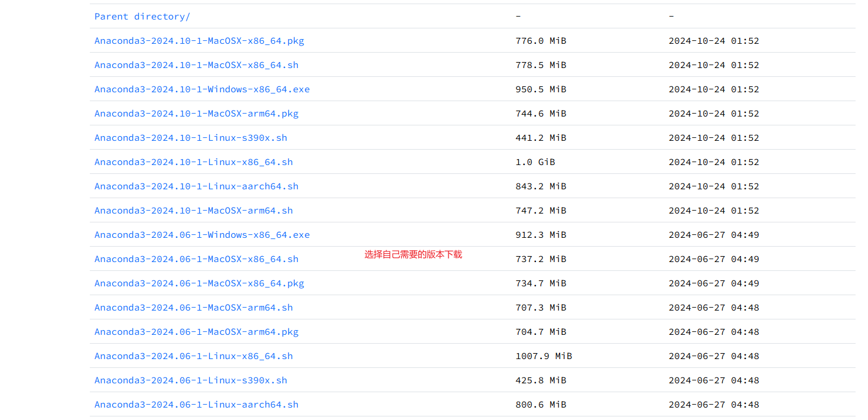Download Anaconda3-2024.10-1-MacOSX-x86_64.pkg
Image resolution: width=868 pixels, height=420 pixels.
click(x=199, y=41)
